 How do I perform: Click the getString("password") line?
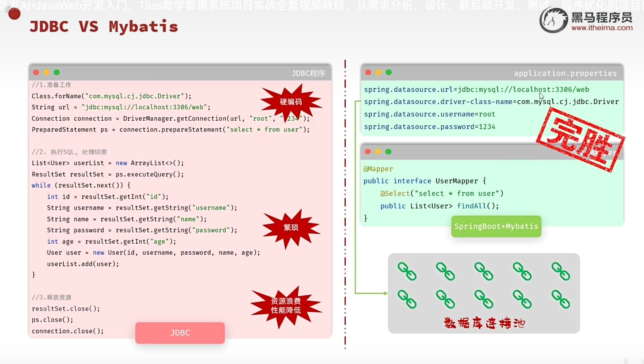click(142, 230)
